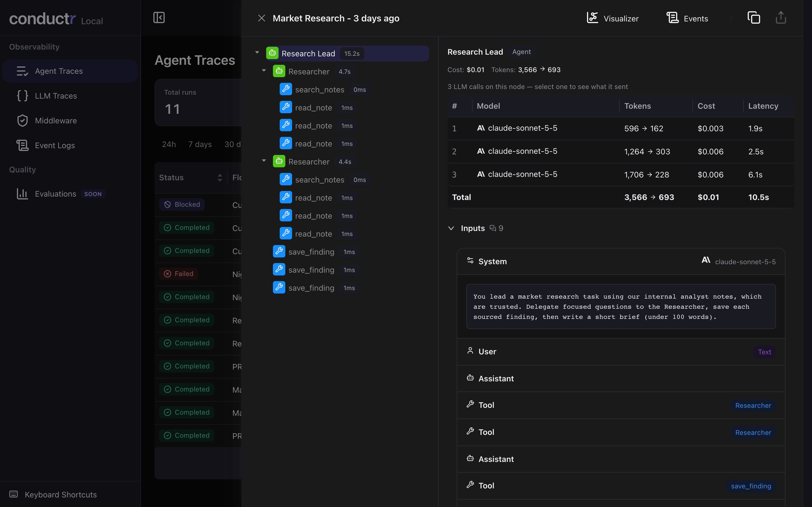Open the Events panel
Image resolution: width=812 pixels, height=507 pixels.
[x=687, y=18]
